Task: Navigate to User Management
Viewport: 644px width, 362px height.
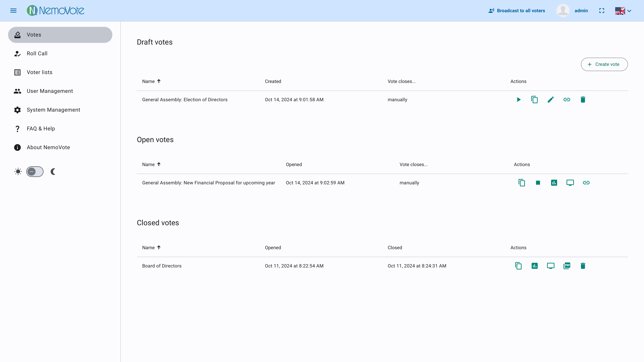Action: 50,91
